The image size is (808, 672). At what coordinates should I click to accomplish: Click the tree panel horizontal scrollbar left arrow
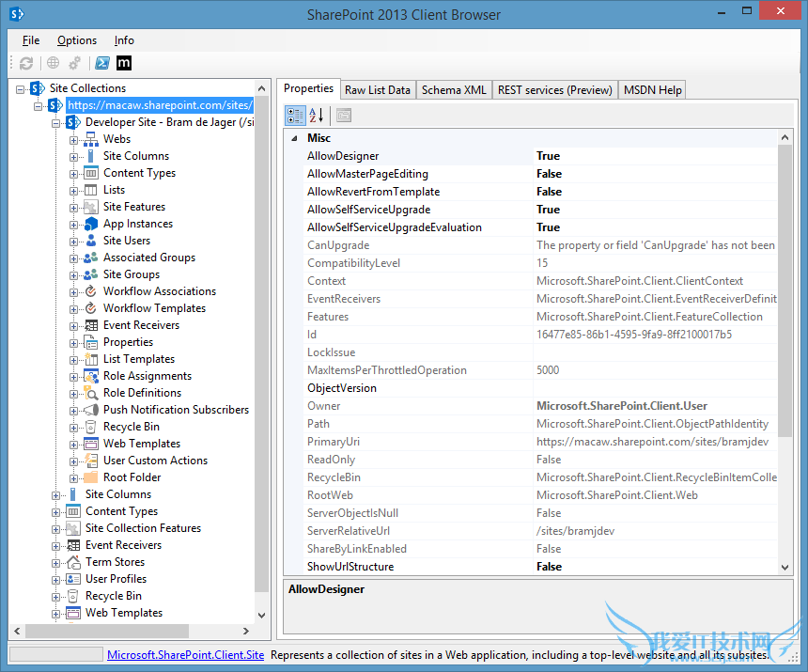tap(17, 631)
